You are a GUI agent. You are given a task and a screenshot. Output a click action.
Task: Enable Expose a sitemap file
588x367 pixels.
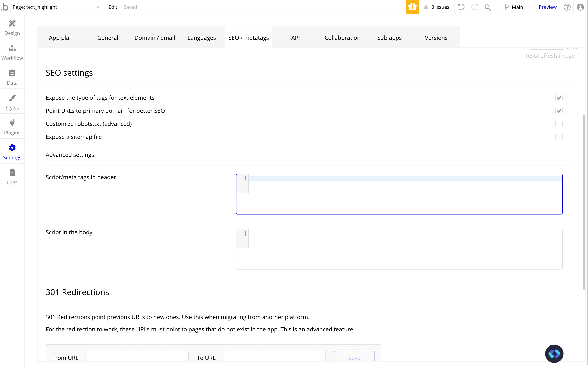[559, 137]
